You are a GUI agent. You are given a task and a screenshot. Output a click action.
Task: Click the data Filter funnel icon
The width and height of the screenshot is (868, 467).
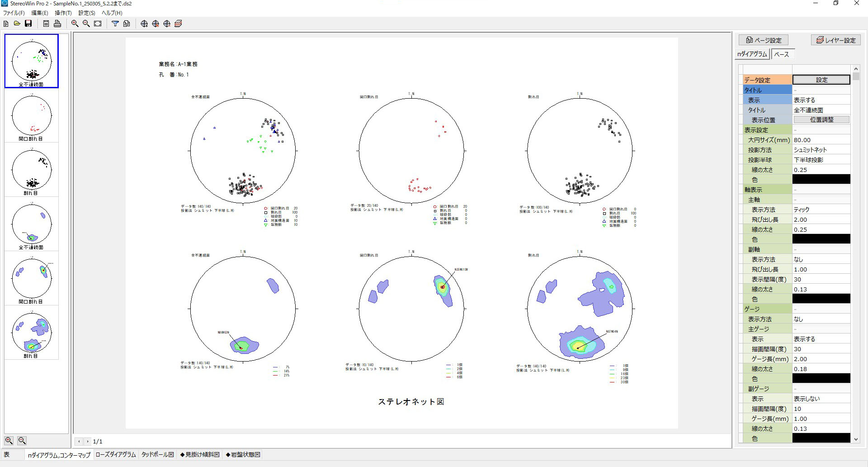pos(115,23)
